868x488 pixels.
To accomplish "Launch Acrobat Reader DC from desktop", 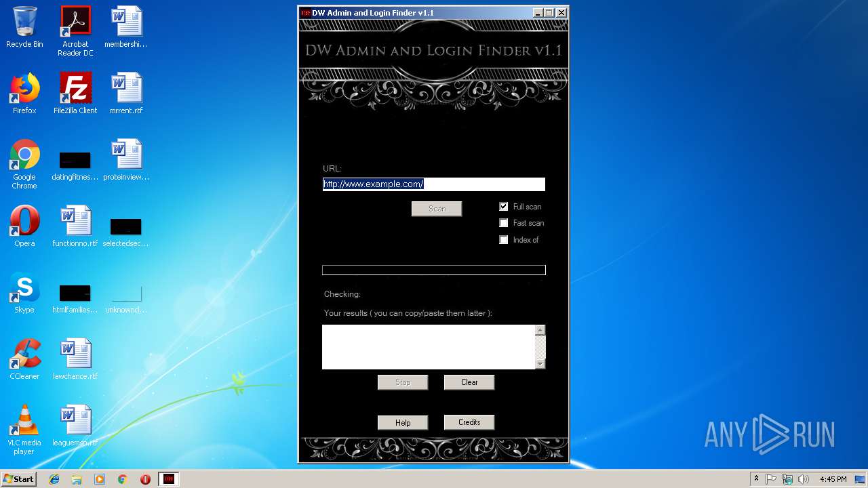I will pos(75,31).
